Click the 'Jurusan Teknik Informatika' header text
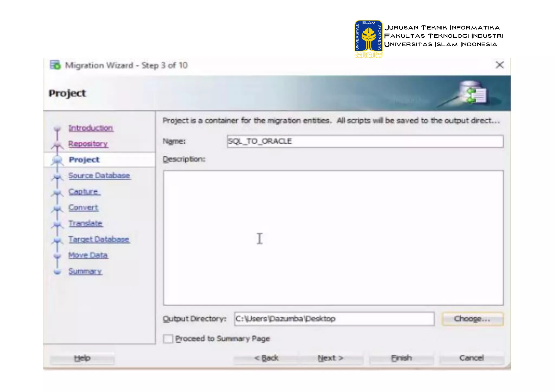Image resolution: width=555 pixels, height=392 pixels. pyautogui.click(x=442, y=28)
